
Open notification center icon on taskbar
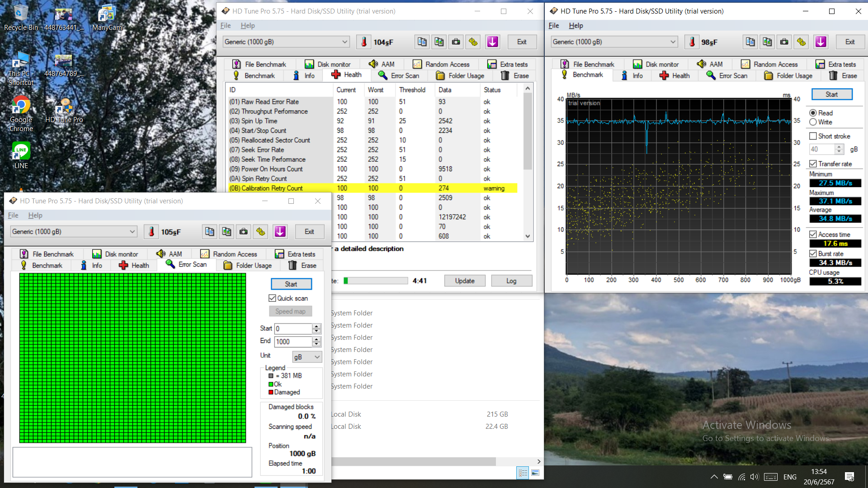pyautogui.click(x=849, y=477)
